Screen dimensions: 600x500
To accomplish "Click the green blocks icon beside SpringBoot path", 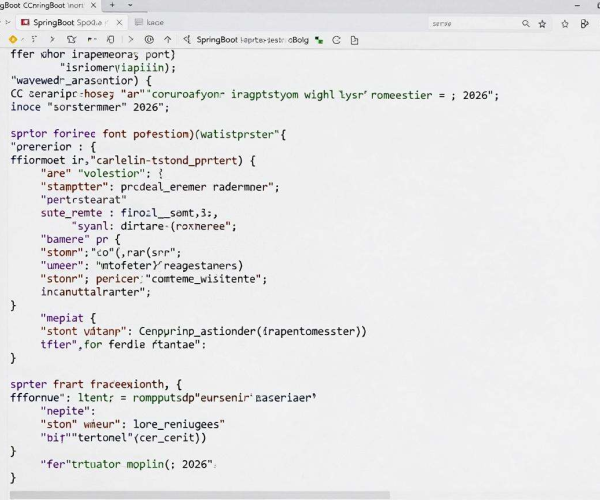I will pyautogui.click(x=319, y=40).
